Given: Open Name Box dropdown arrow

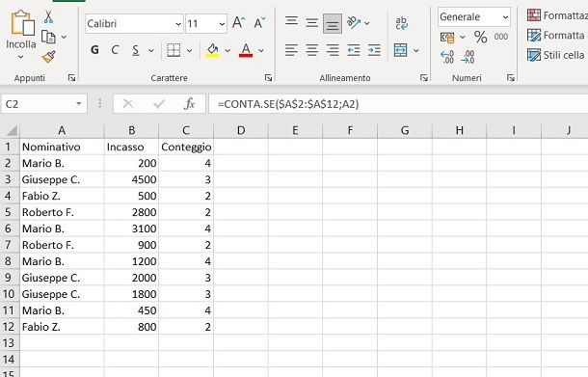Looking at the screenshot, I should [x=79, y=104].
